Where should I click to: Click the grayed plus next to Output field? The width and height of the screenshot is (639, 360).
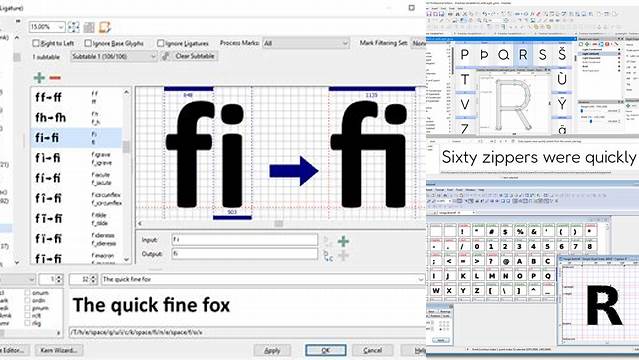click(343, 255)
